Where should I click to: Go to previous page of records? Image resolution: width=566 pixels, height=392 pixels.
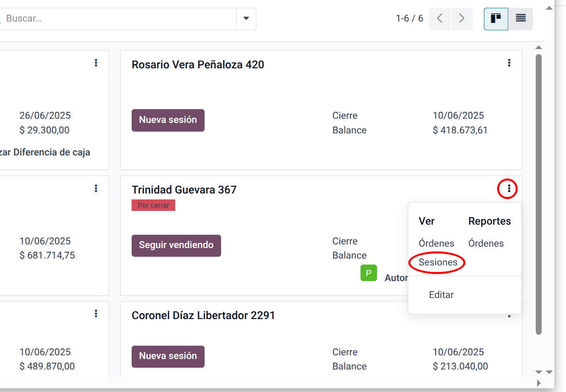click(440, 19)
